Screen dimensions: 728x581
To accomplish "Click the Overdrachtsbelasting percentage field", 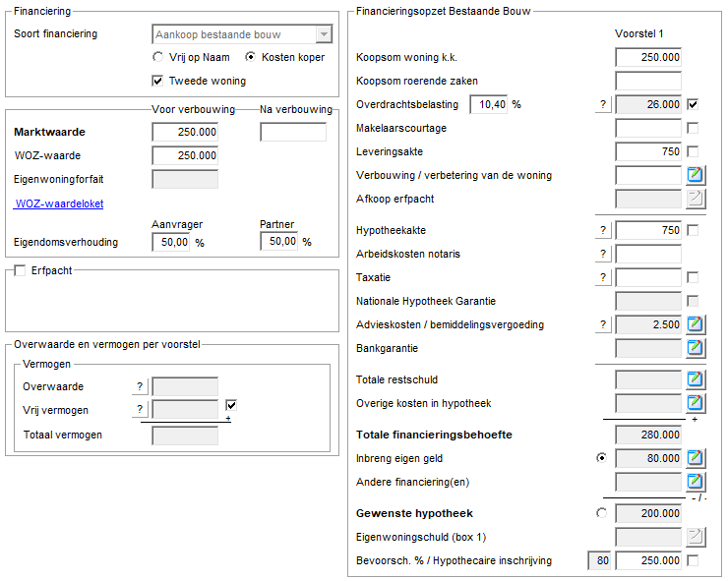I will tap(488, 104).
